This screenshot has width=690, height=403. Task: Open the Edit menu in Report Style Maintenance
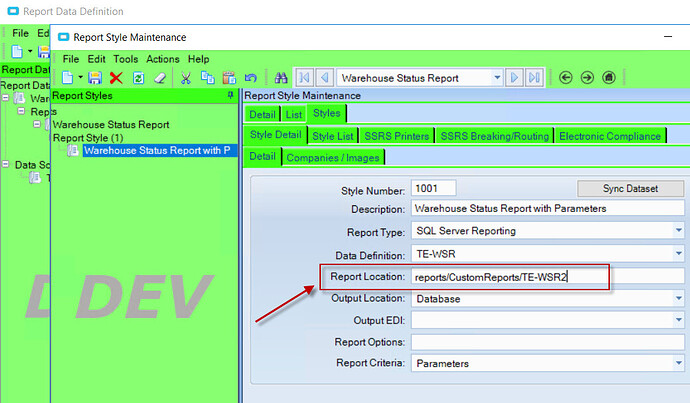click(x=96, y=59)
